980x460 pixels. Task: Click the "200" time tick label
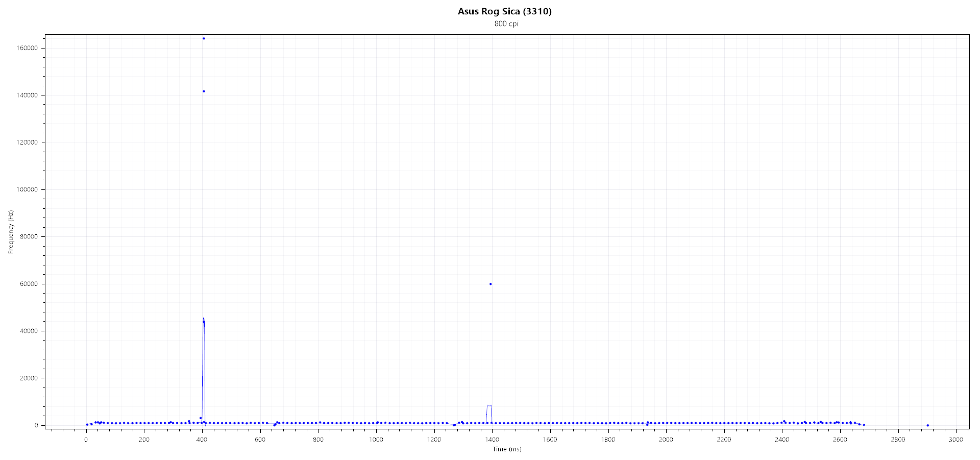[x=144, y=440]
